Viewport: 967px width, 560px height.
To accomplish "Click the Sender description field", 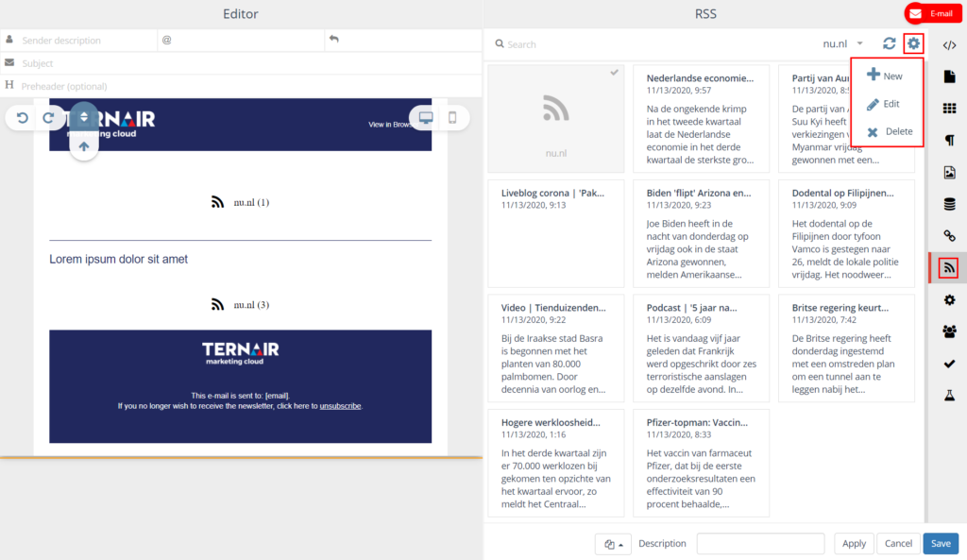I will tap(79, 40).
